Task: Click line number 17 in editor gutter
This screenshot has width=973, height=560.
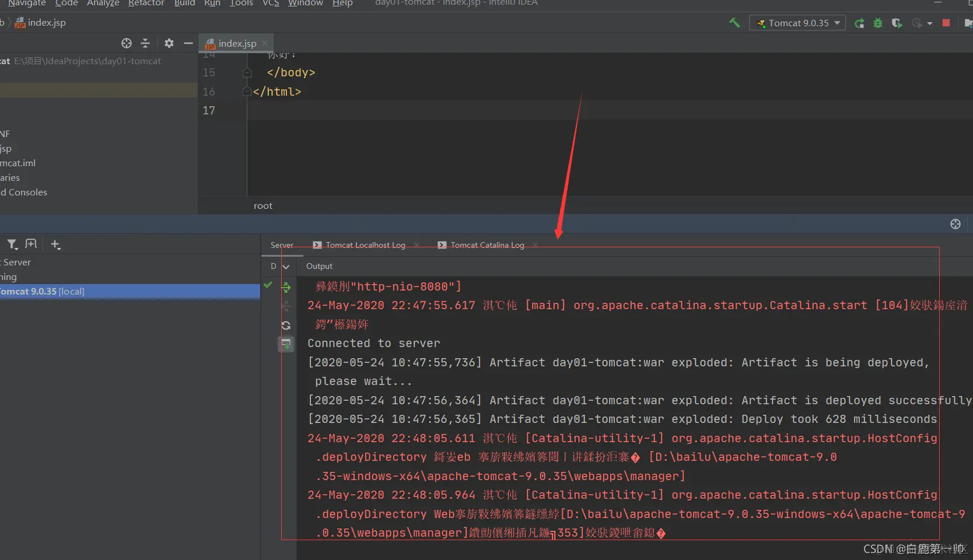Action: click(x=209, y=111)
